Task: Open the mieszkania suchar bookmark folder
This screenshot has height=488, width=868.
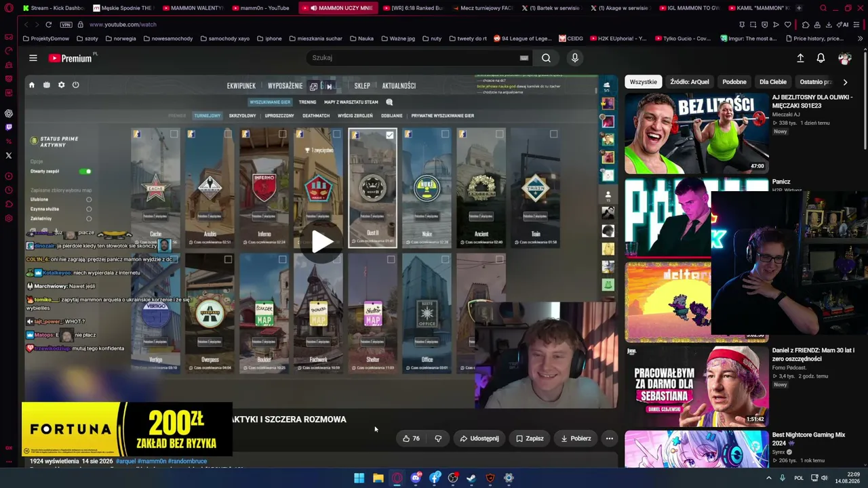Action: tap(315, 39)
